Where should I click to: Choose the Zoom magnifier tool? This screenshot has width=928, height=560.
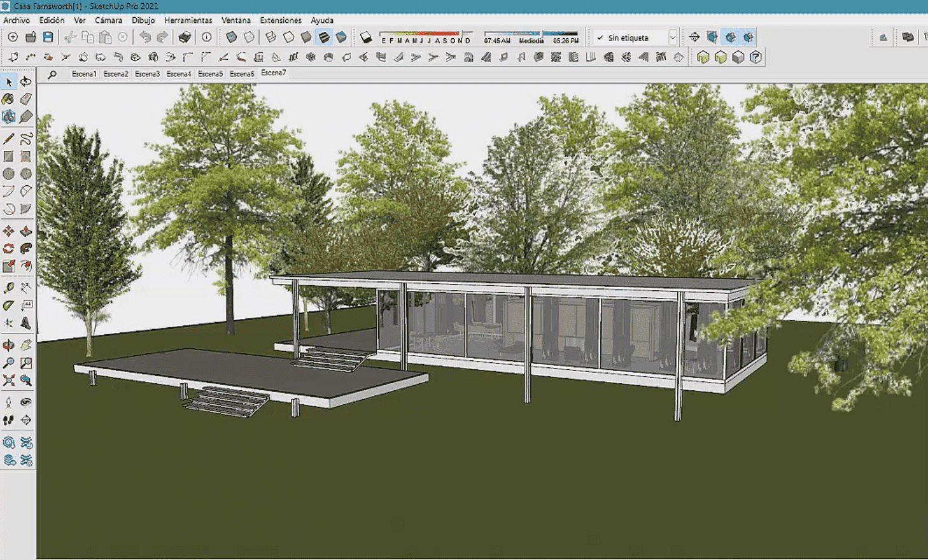(8, 363)
